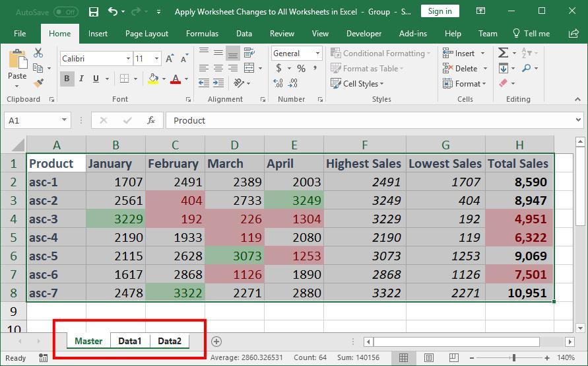Open the Formulas ribbon tab
The width and height of the screenshot is (588, 366).
202,33
